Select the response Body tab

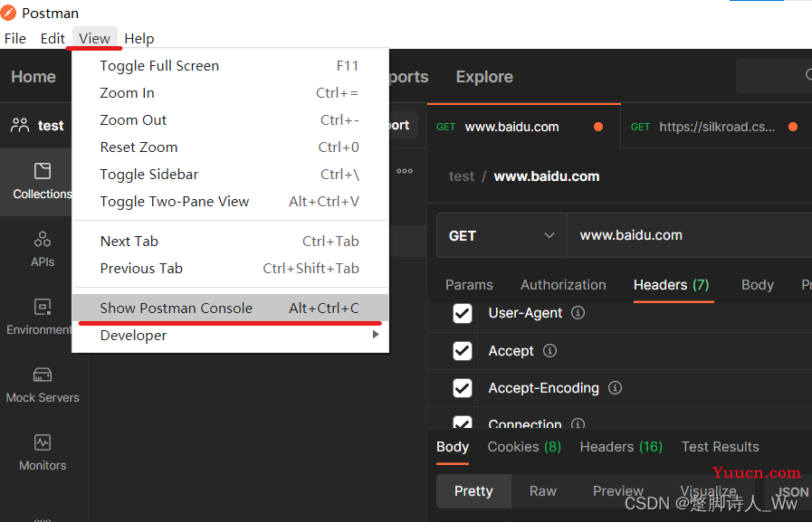pos(453,447)
